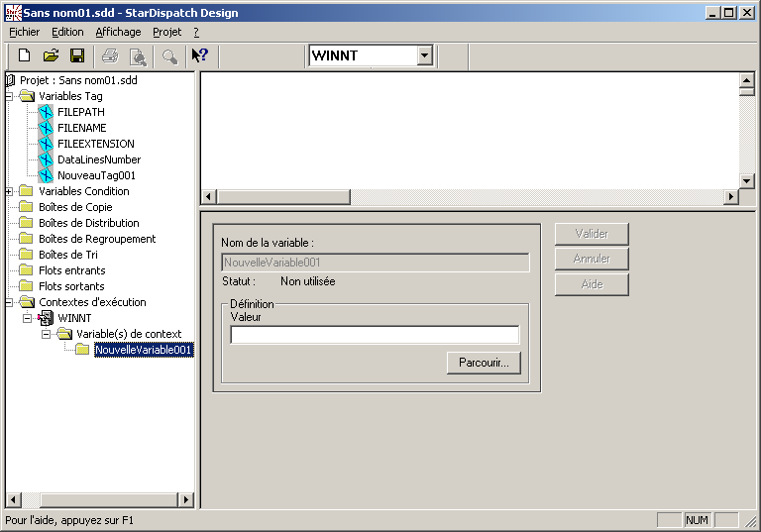
Task: Click the Open folder toolbar icon
Action: pos(51,55)
